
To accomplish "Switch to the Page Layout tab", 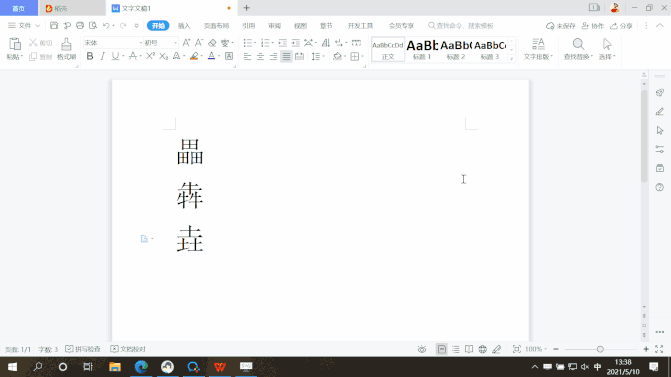I will 216,26.
